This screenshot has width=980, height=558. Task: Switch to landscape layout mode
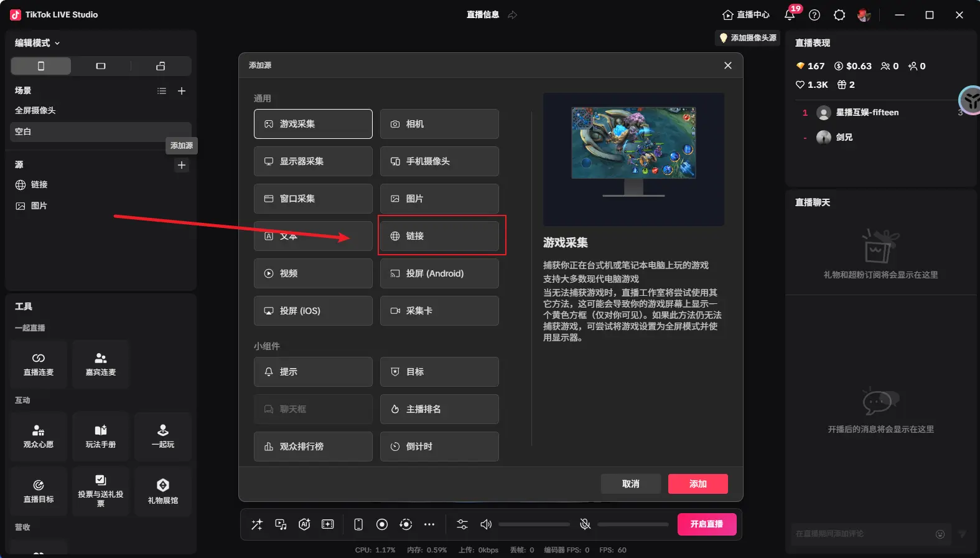(101, 66)
